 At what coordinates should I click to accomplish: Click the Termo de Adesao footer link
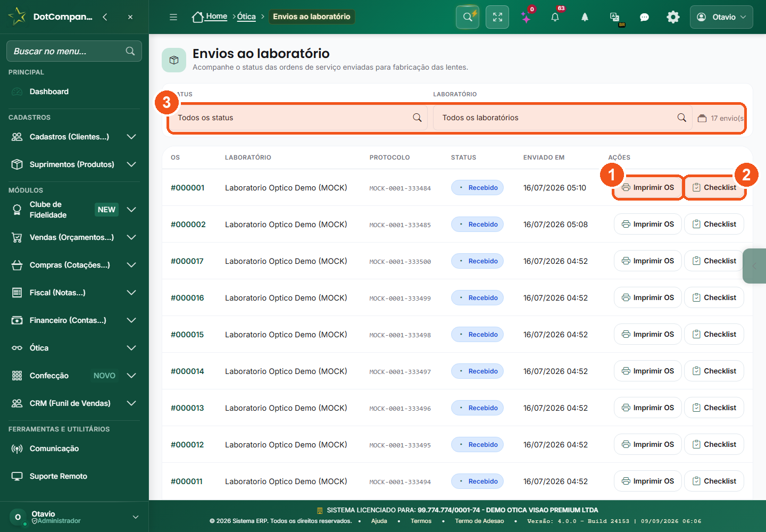(x=479, y=521)
